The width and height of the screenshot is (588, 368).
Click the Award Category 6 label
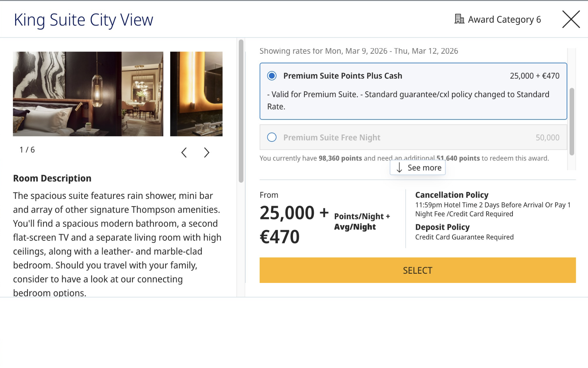pyautogui.click(x=504, y=20)
